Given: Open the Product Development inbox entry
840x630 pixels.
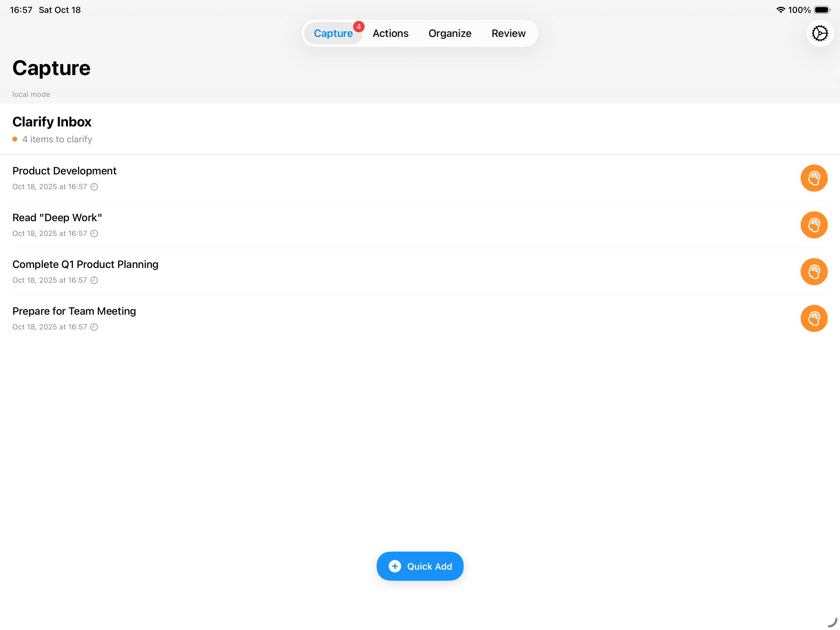Looking at the screenshot, I should (x=65, y=171).
